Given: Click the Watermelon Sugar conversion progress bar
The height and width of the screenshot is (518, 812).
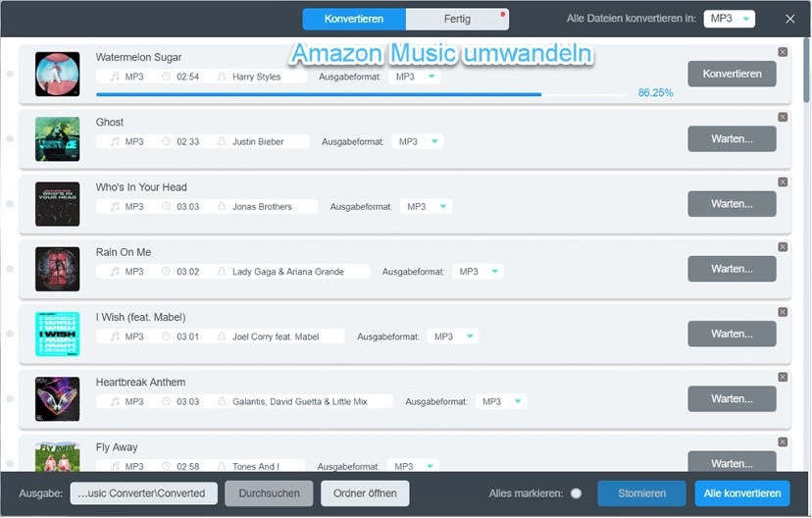Looking at the screenshot, I should click(362, 95).
